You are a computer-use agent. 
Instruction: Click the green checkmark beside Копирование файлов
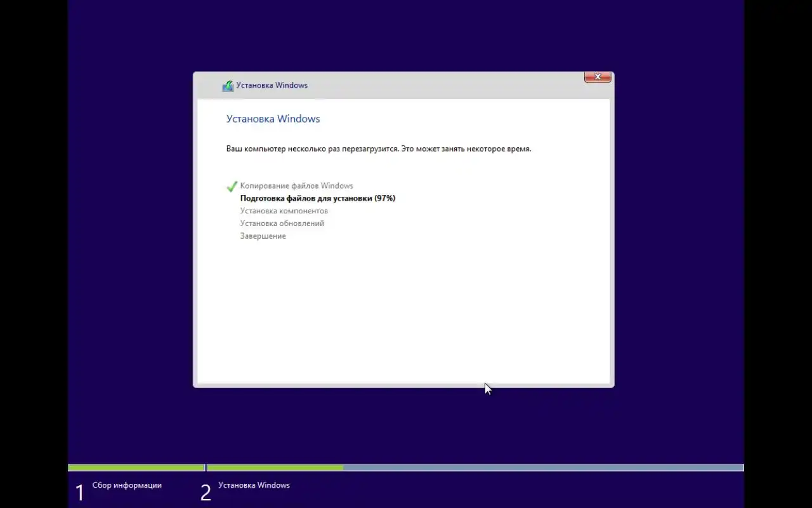pyautogui.click(x=232, y=187)
